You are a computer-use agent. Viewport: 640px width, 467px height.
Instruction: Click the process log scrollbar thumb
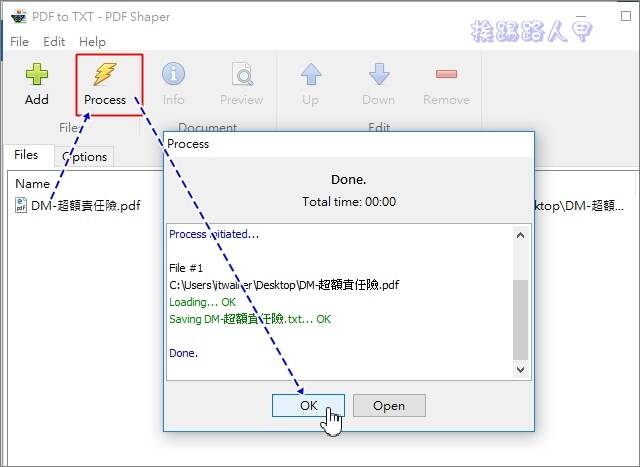[520, 320]
